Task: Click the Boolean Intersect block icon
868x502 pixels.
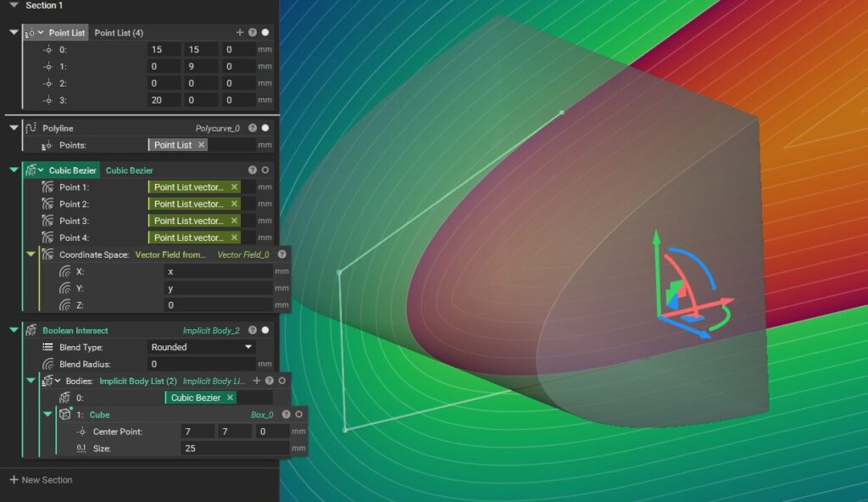Action: tap(31, 331)
